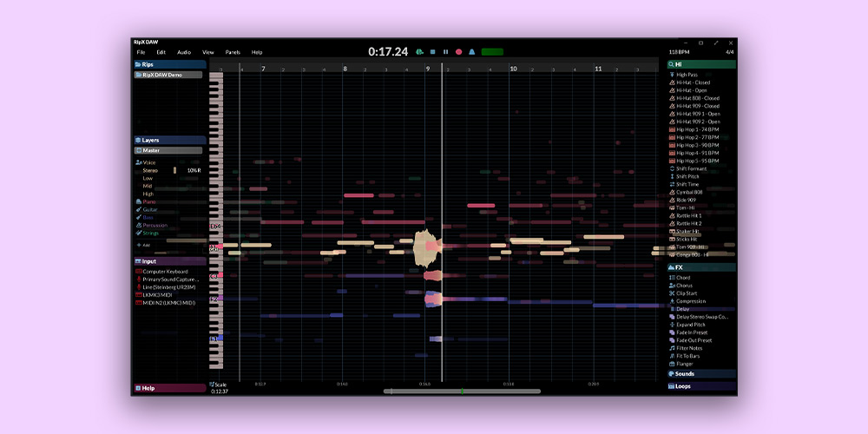This screenshot has width=868, height=434.
Task: Select Computer Keyboard input
Action: click(165, 272)
